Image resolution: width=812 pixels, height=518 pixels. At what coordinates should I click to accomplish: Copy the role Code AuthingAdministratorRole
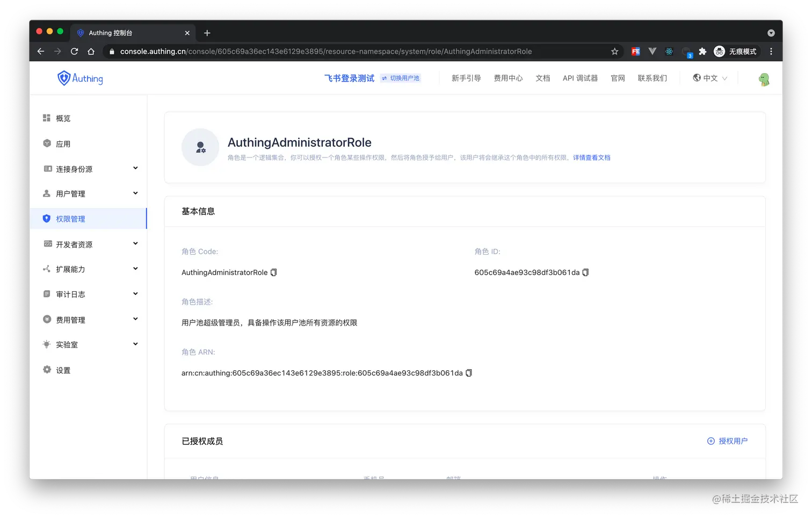point(273,272)
